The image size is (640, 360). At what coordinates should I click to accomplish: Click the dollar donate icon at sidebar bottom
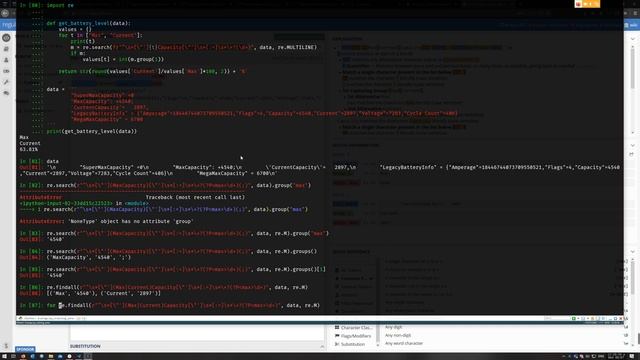point(6,345)
